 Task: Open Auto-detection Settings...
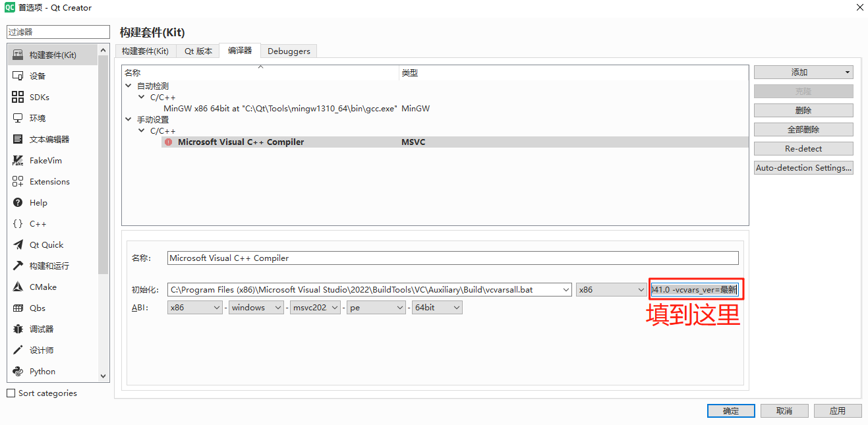pyautogui.click(x=803, y=168)
